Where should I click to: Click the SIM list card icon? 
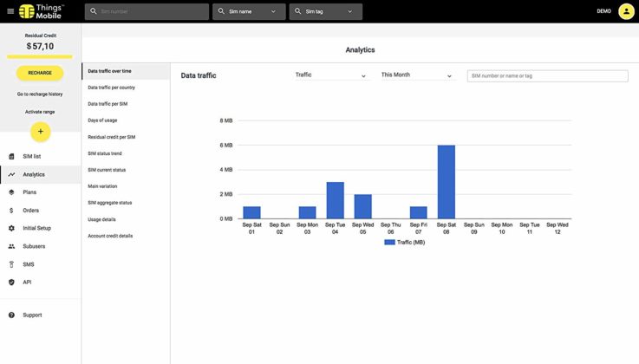coord(11,156)
